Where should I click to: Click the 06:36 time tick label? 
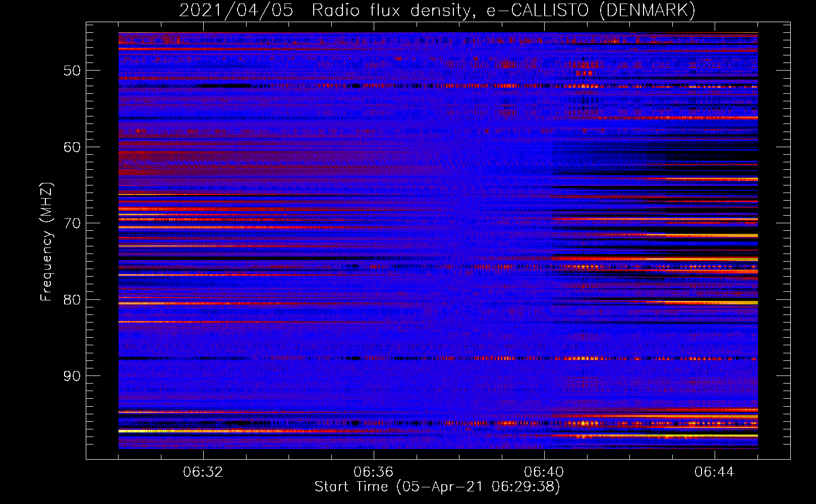tap(374, 472)
